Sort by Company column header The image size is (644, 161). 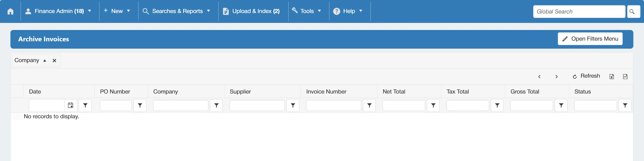click(x=165, y=91)
